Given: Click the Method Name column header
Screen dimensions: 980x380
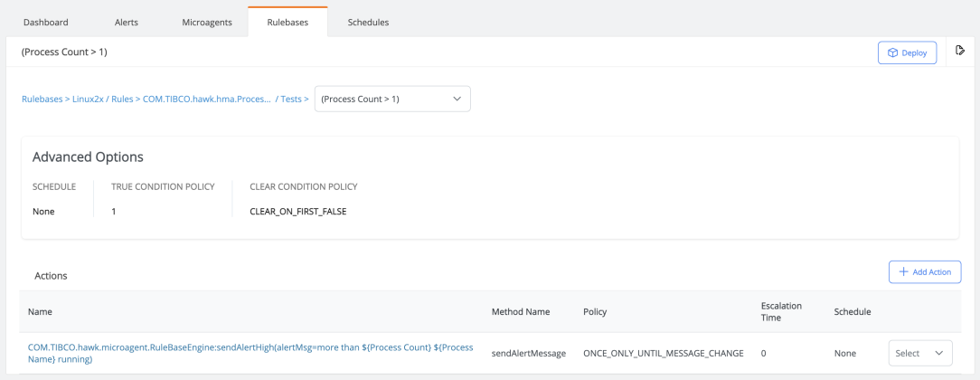Looking at the screenshot, I should point(520,311).
